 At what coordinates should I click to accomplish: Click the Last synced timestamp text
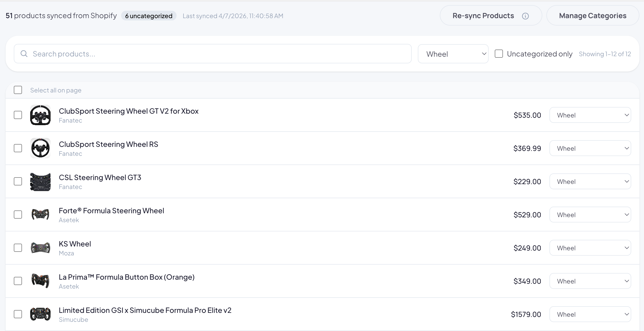pos(233,16)
